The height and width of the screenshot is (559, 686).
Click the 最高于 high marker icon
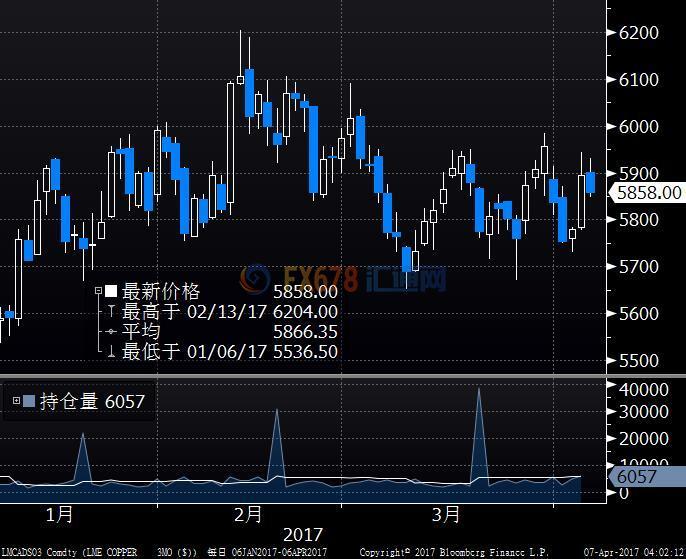click(x=110, y=312)
